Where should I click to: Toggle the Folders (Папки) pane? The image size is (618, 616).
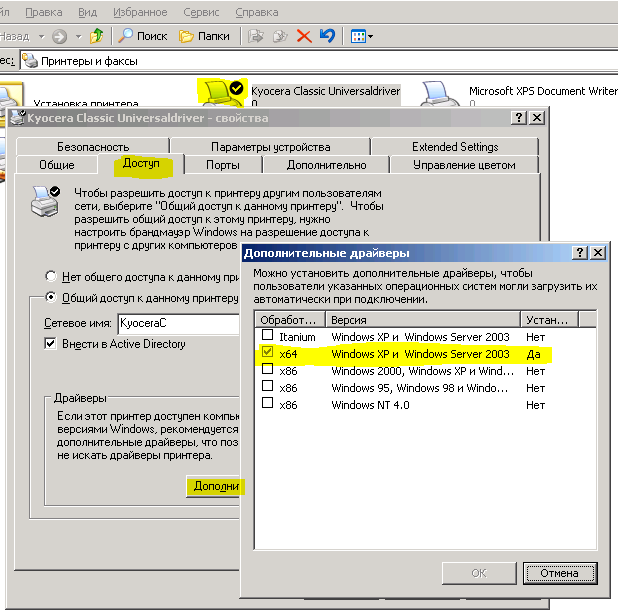click(x=204, y=36)
